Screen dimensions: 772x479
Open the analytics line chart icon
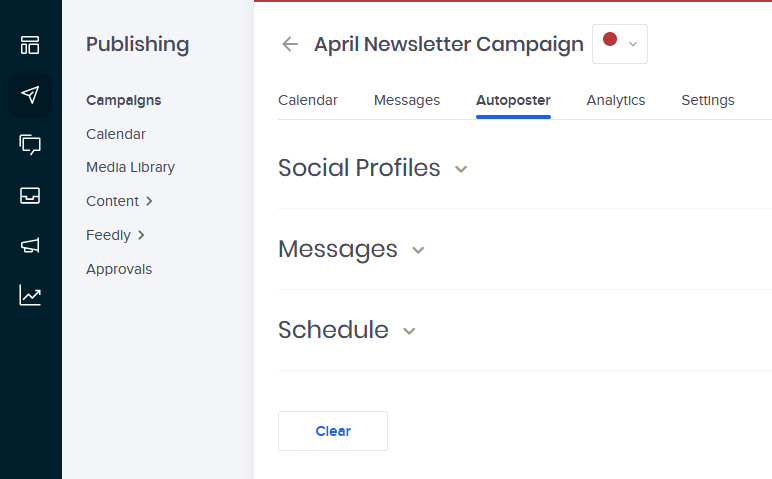pos(30,295)
